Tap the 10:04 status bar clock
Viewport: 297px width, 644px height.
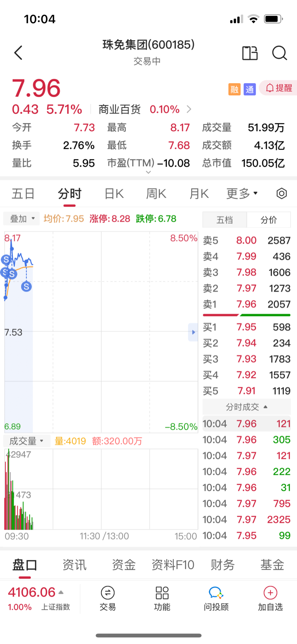39,19
